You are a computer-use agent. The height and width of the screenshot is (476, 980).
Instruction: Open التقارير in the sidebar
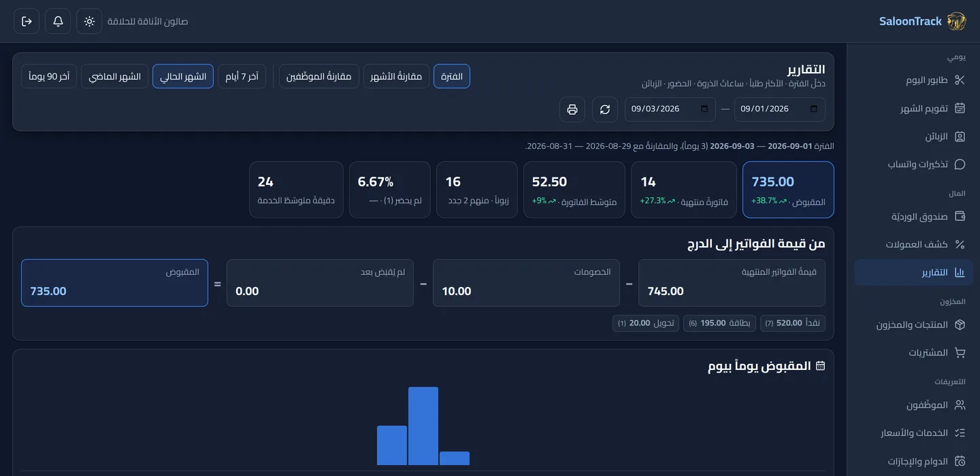(913, 273)
